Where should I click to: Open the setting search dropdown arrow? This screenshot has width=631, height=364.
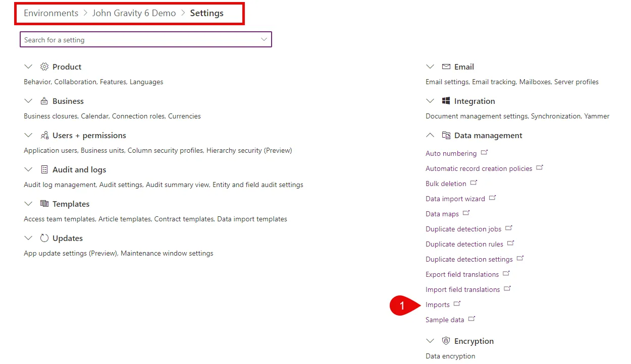click(x=264, y=39)
